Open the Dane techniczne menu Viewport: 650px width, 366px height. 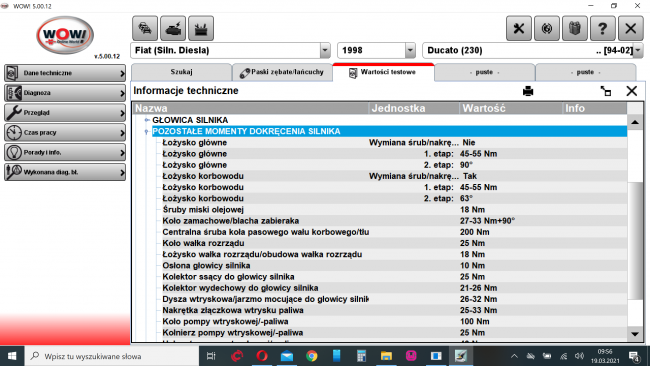(x=65, y=73)
